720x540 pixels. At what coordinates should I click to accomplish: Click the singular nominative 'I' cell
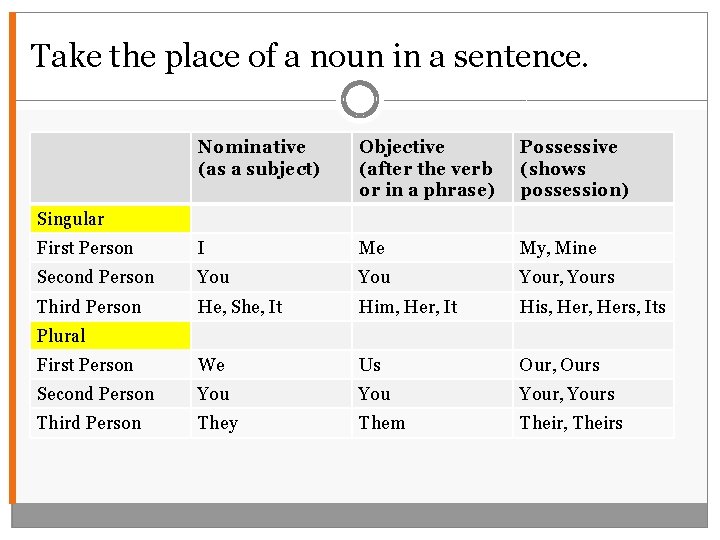[x=271, y=248]
